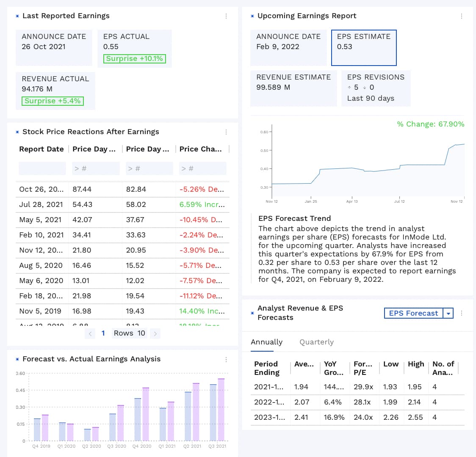Screen dimensions: 476x457
Task: Select the EPS ESTIMATE card
Action: click(364, 47)
